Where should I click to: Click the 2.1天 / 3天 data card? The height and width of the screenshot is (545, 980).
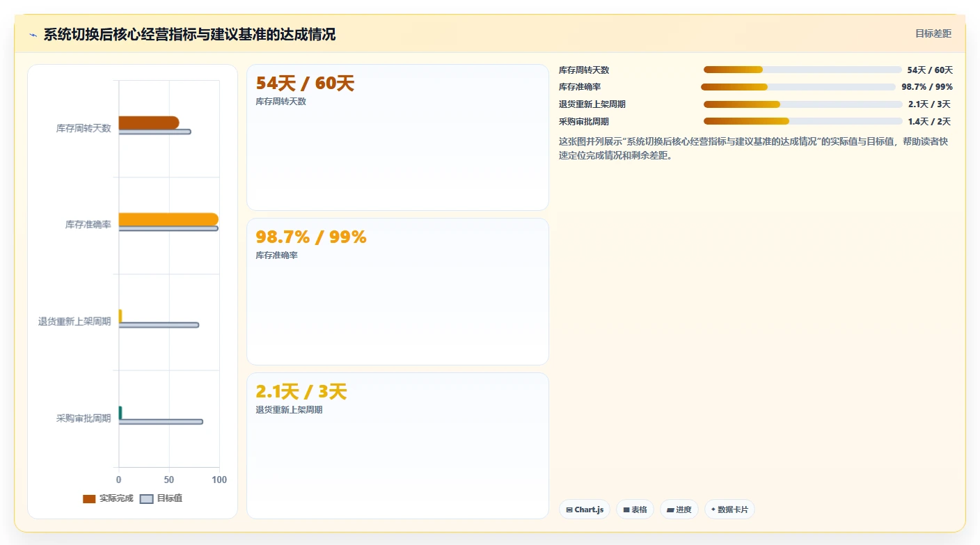(397, 445)
